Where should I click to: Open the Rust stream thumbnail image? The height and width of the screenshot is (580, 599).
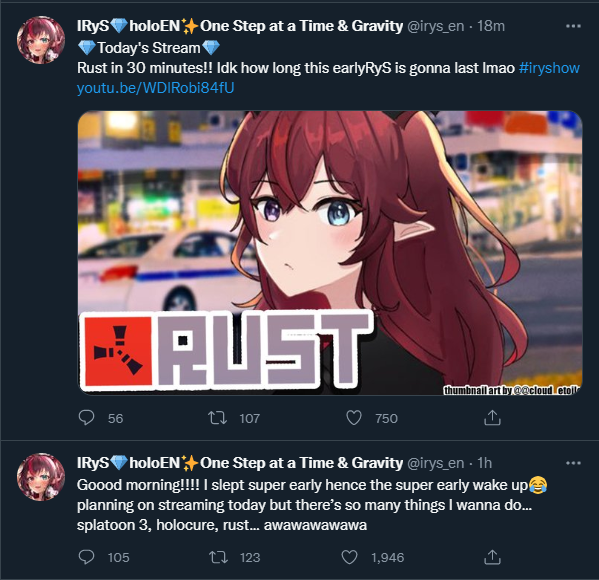click(x=330, y=253)
